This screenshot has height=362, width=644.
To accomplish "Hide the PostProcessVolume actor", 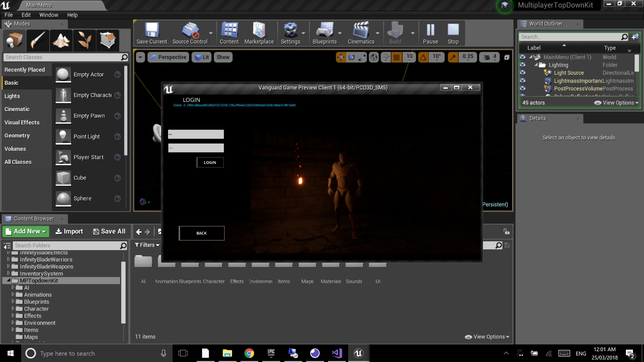I will click(523, 88).
